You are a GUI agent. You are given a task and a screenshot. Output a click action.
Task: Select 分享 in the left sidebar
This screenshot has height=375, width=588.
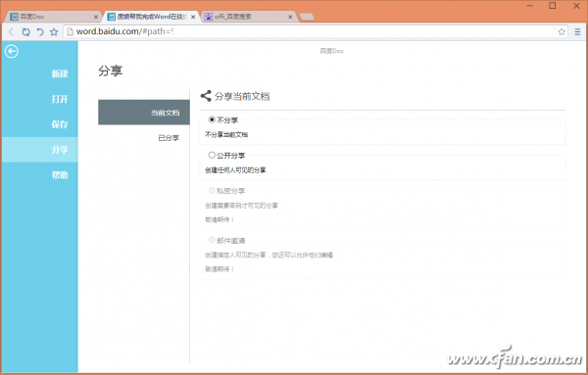[x=40, y=150]
